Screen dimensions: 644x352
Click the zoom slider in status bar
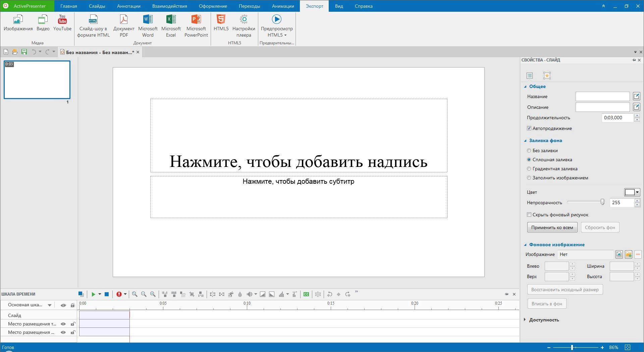572,347
